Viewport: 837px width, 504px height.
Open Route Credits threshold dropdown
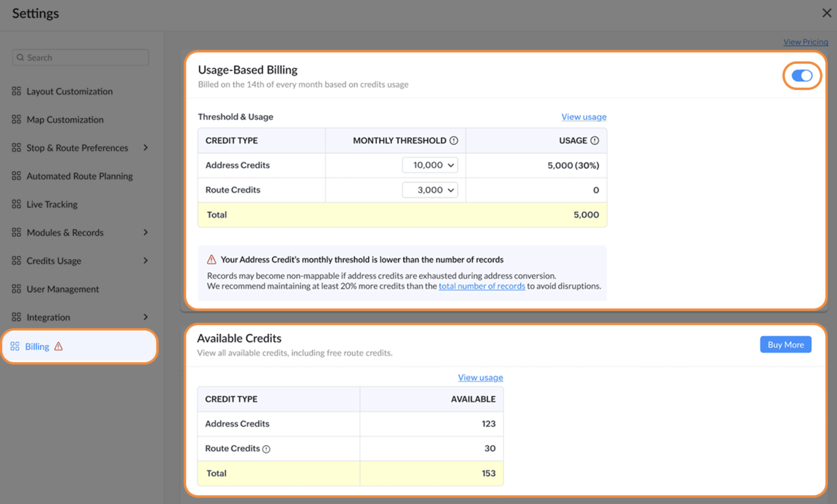pos(430,190)
